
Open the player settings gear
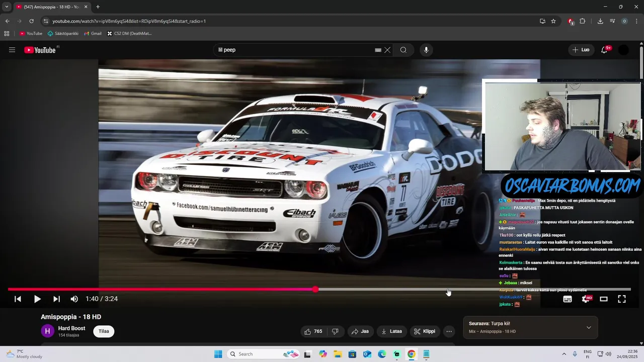point(586,299)
